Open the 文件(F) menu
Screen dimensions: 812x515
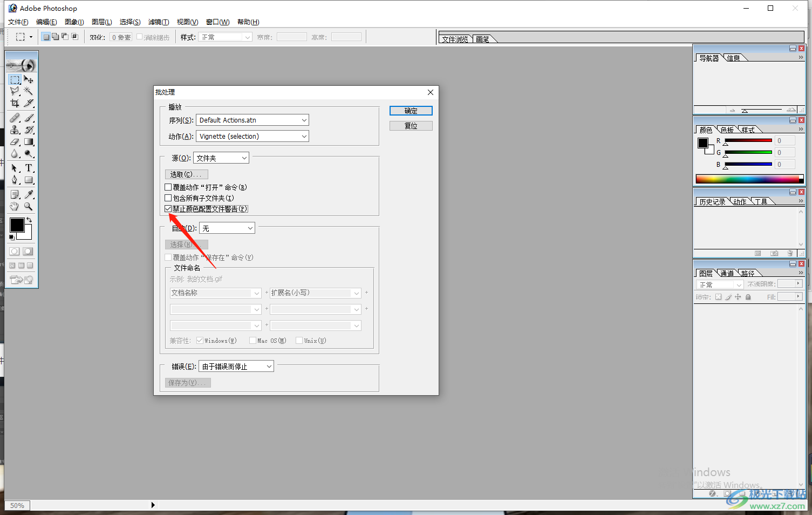click(x=18, y=22)
